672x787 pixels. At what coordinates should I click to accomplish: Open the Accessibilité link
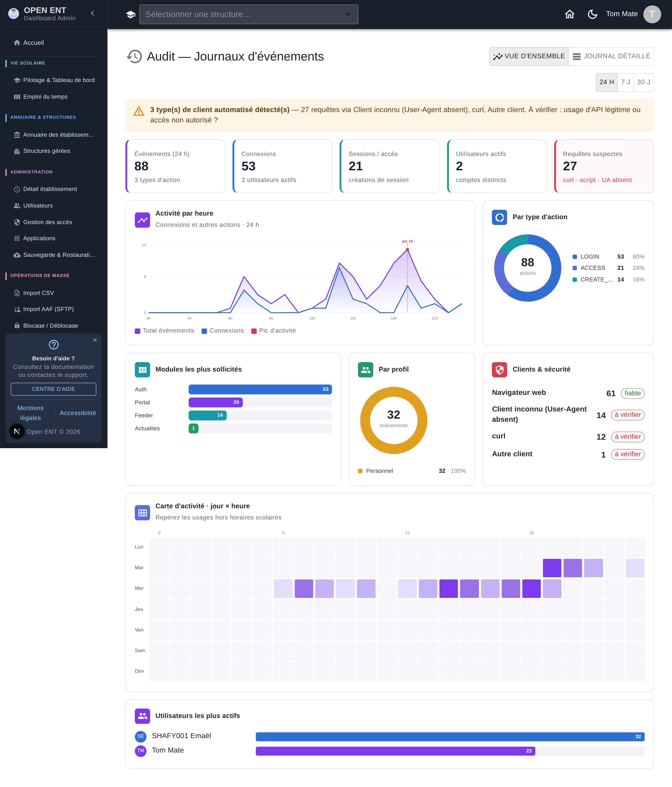click(x=78, y=413)
